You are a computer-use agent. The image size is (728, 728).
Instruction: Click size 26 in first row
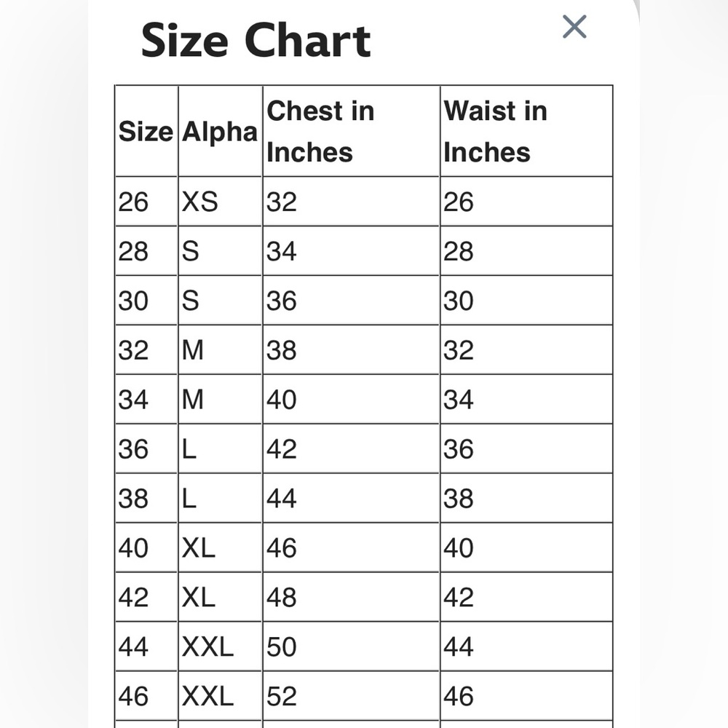pos(146,202)
